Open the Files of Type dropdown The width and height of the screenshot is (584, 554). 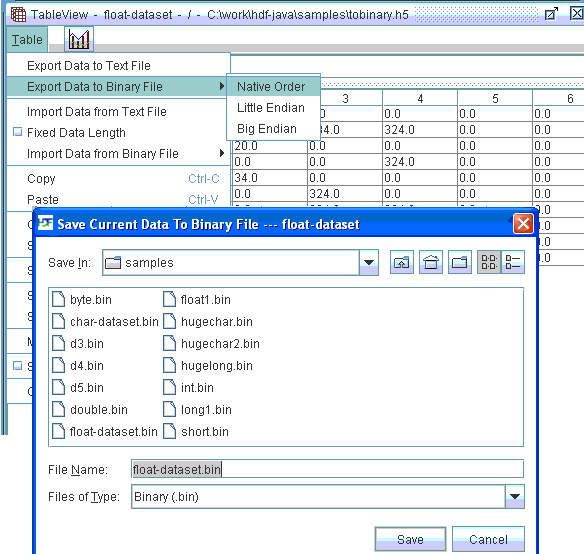click(515, 496)
